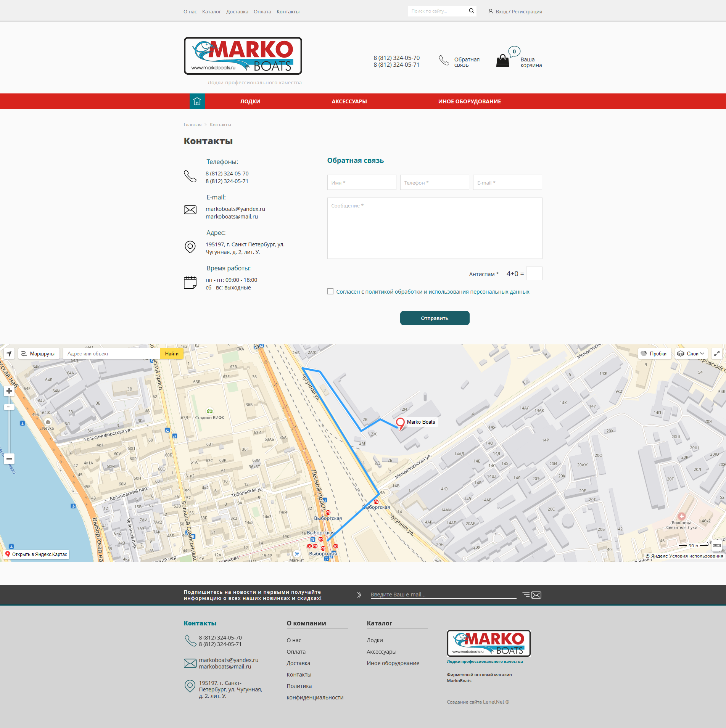Open the Доставка top menu item
This screenshot has height=728, width=726.
[237, 12]
